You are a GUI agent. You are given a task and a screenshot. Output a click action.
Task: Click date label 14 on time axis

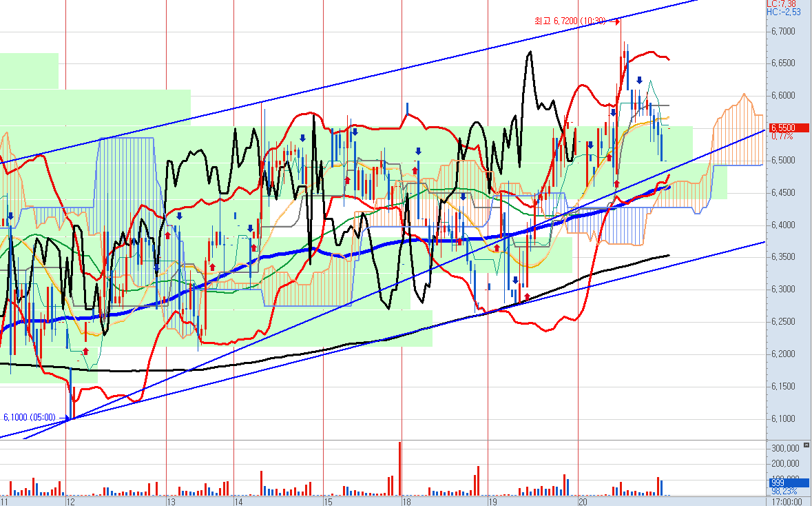coord(239,502)
